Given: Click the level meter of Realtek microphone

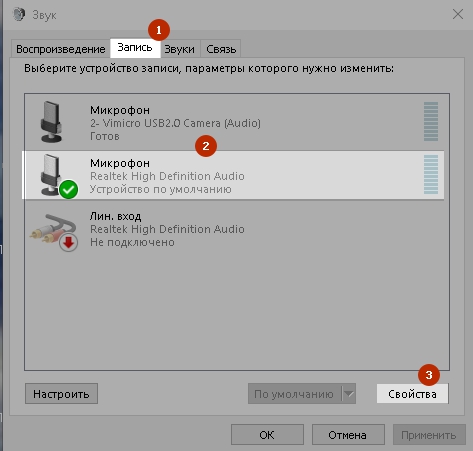Looking at the screenshot, I should pyautogui.click(x=431, y=174).
